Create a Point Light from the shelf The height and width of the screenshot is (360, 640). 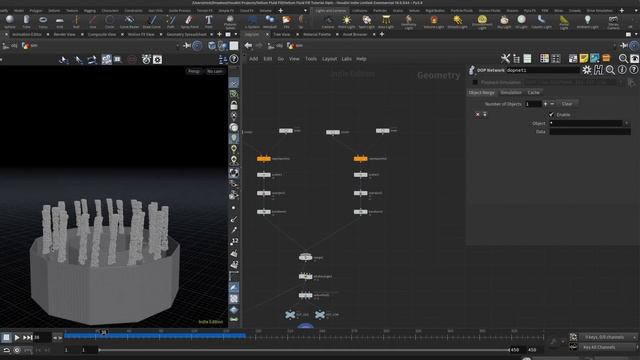pyautogui.click(x=346, y=21)
